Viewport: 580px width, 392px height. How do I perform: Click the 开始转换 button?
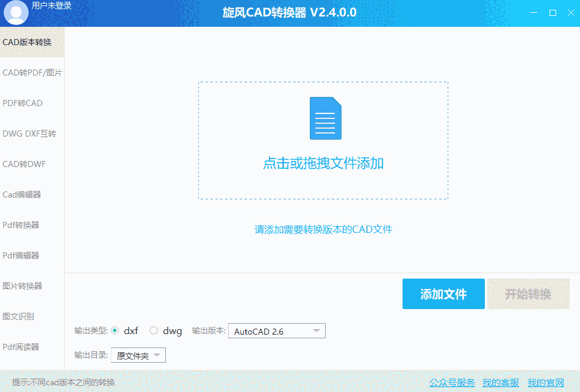(528, 294)
